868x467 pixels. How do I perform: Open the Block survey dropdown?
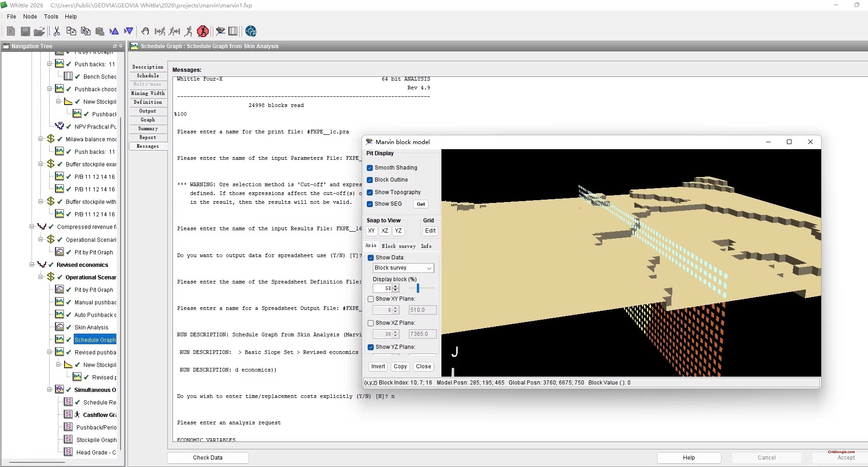[x=403, y=268]
